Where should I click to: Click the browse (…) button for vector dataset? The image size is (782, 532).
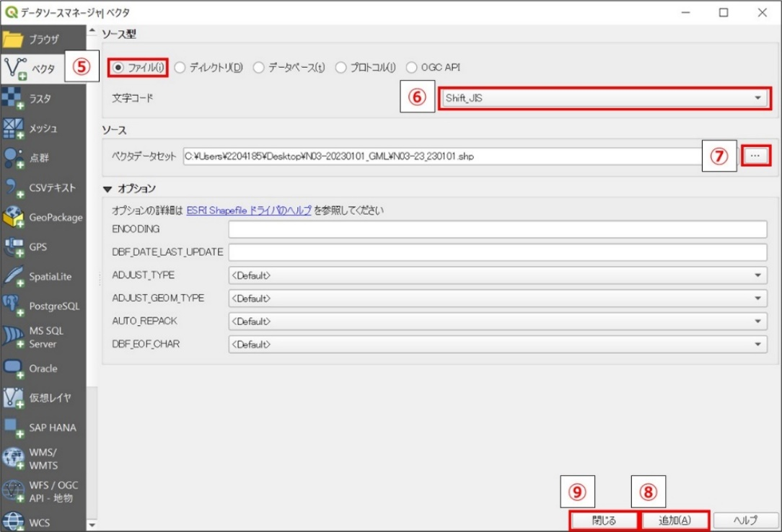pyautogui.click(x=755, y=156)
